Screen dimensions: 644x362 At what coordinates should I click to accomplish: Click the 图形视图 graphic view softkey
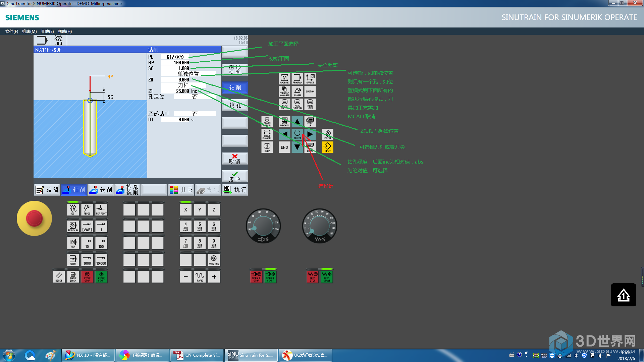(x=235, y=69)
